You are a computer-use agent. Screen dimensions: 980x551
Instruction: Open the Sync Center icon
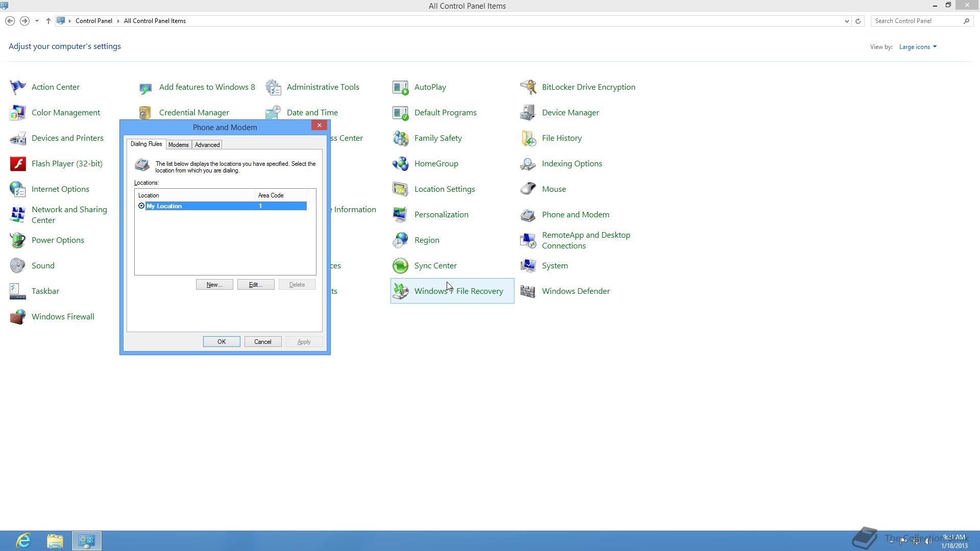[x=401, y=266]
